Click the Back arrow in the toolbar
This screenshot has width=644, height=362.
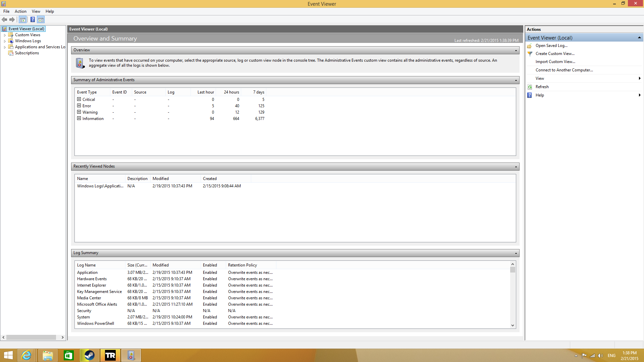click(4, 20)
